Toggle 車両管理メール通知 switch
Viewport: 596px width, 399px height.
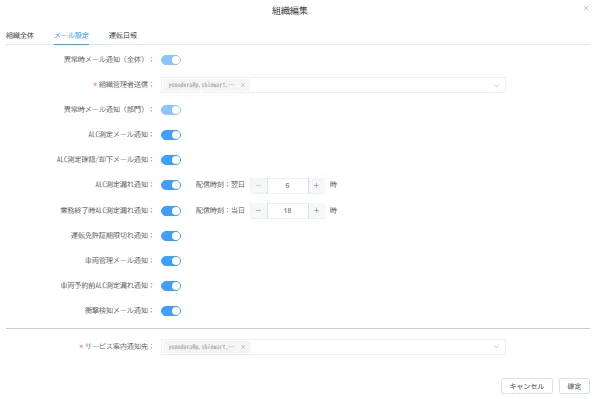click(x=171, y=261)
